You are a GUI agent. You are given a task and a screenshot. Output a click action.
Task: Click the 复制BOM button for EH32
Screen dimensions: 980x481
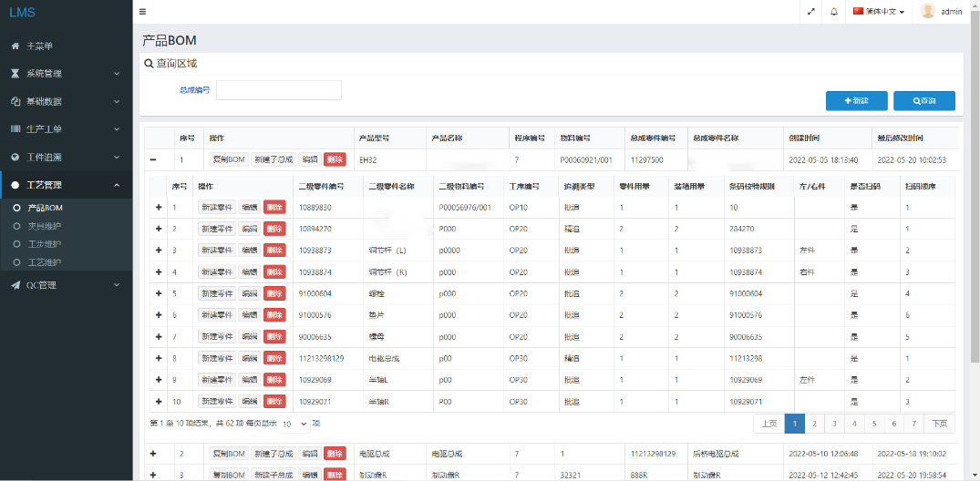click(229, 159)
